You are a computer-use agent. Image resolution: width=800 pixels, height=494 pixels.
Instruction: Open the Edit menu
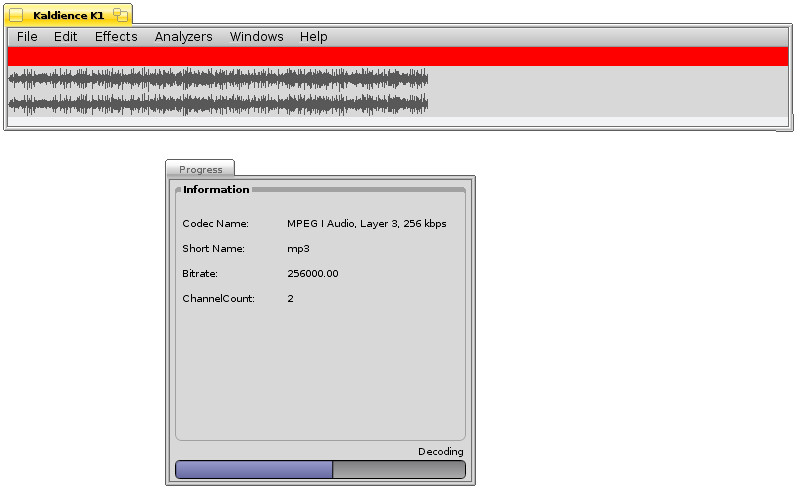click(x=65, y=37)
